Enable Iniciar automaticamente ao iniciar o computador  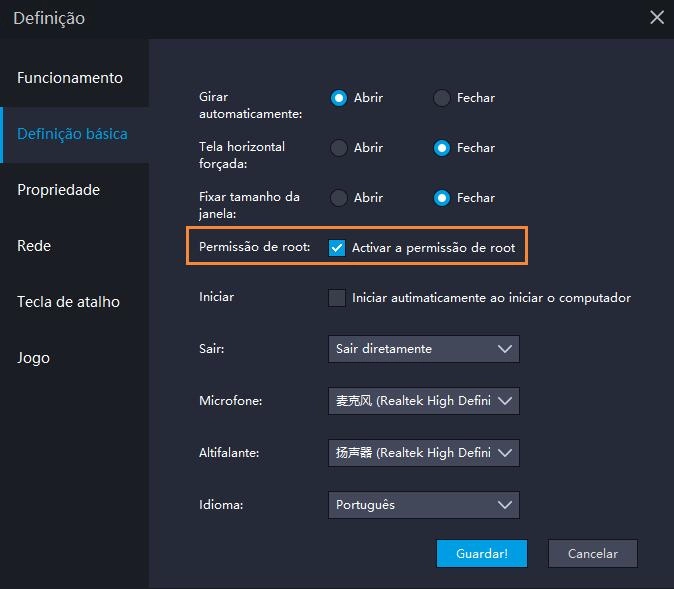point(337,298)
